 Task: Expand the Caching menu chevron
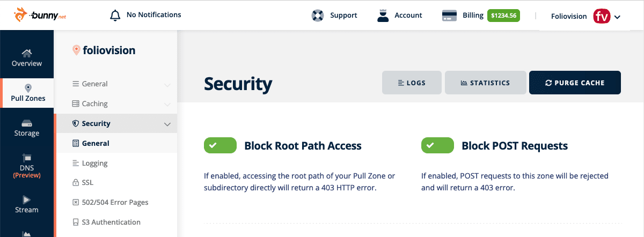click(167, 104)
